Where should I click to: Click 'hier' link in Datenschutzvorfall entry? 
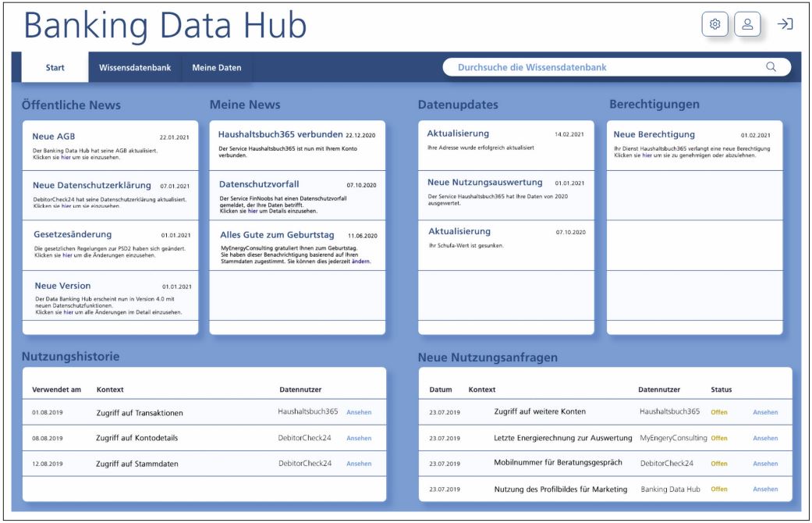253,212
